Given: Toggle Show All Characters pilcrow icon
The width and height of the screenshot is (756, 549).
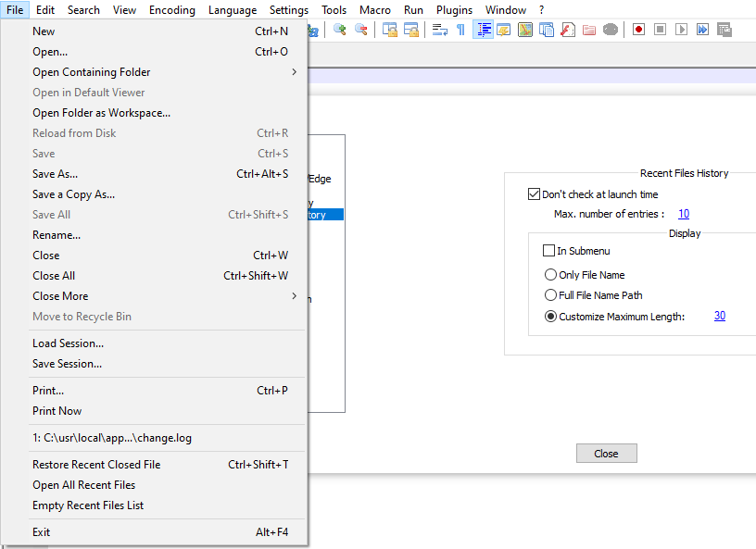Looking at the screenshot, I should 461,30.
